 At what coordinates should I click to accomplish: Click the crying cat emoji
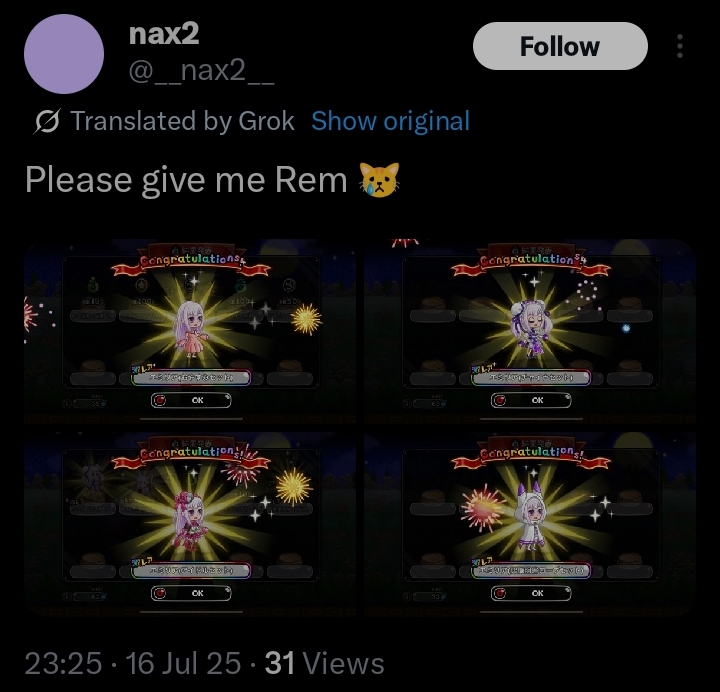(x=379, y=180)
